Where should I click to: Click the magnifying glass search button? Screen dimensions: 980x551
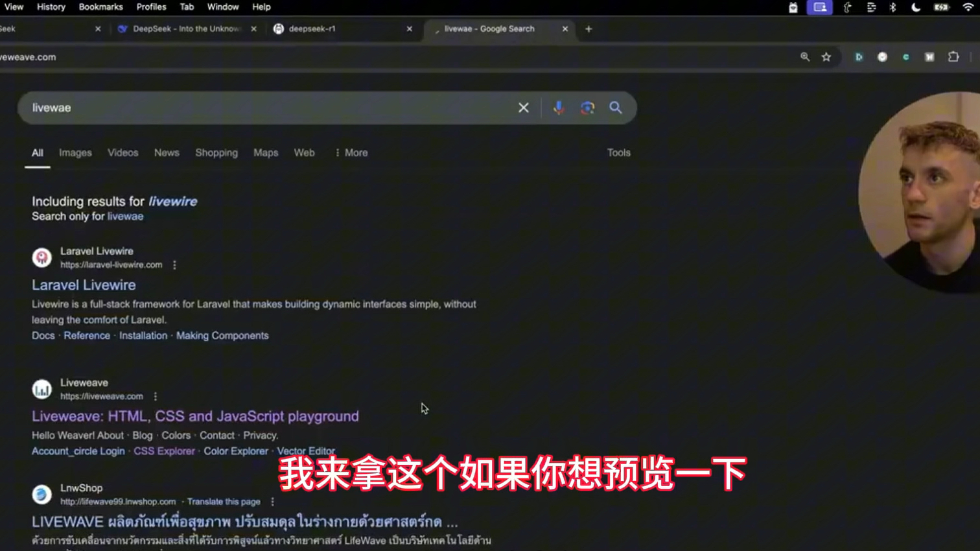[x=615, y=108]
